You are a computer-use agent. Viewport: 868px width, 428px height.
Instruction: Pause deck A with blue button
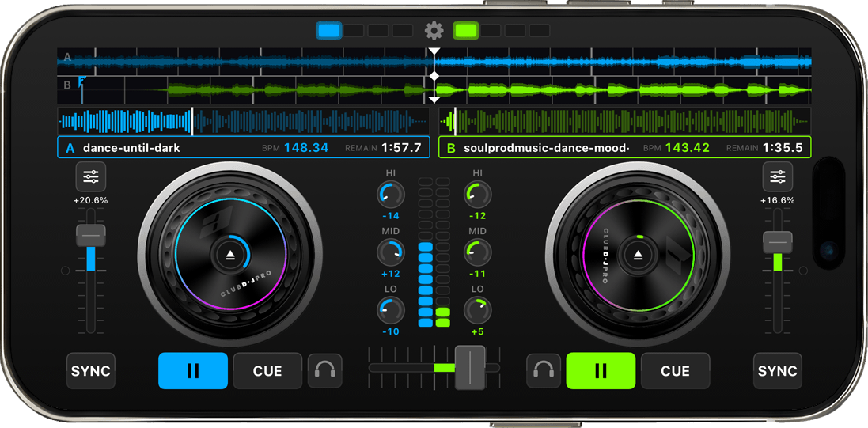193,370
